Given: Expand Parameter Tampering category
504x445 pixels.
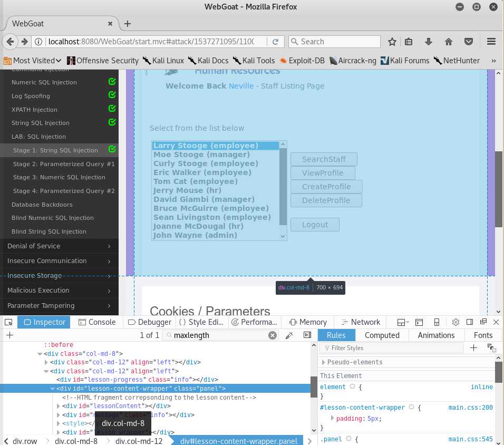Looking at the screenshot, I should click(x=59, y=305).
